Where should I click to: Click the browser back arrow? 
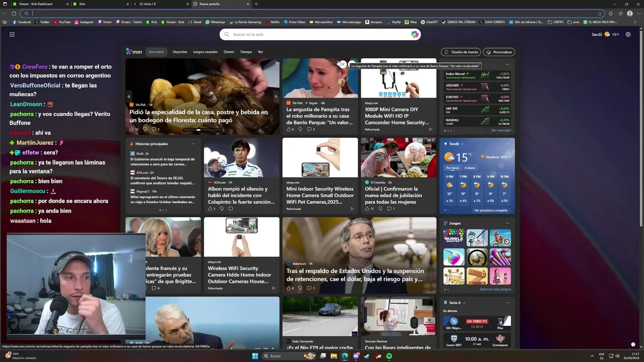(x=5, y=14)
